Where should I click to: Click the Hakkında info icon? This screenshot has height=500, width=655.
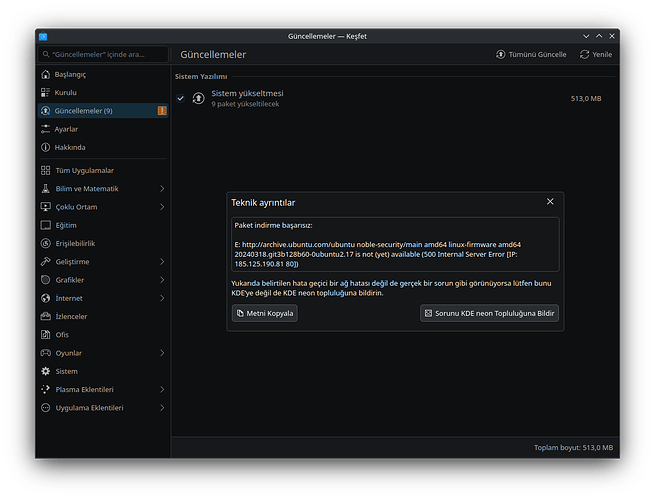[46, 147]
